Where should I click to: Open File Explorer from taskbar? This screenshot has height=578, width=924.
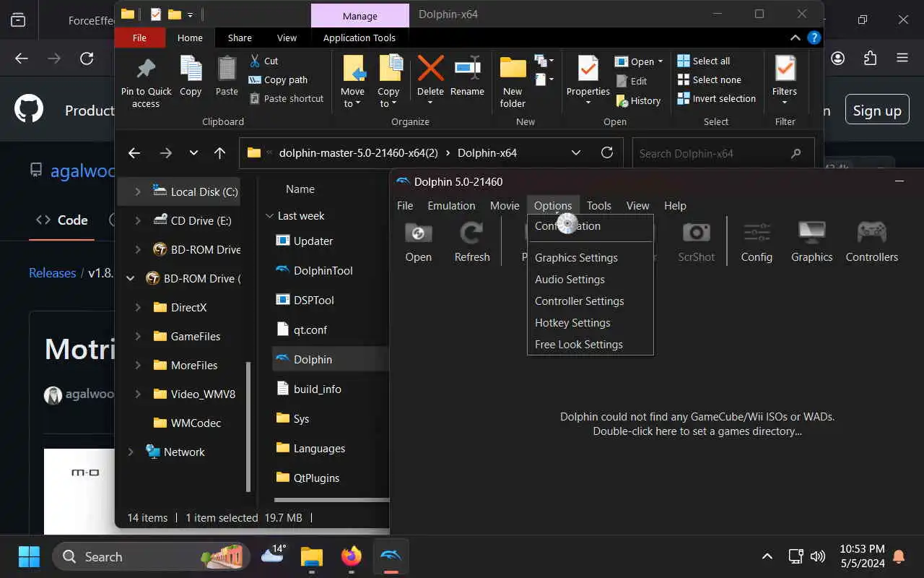click(x=312, y=556)
